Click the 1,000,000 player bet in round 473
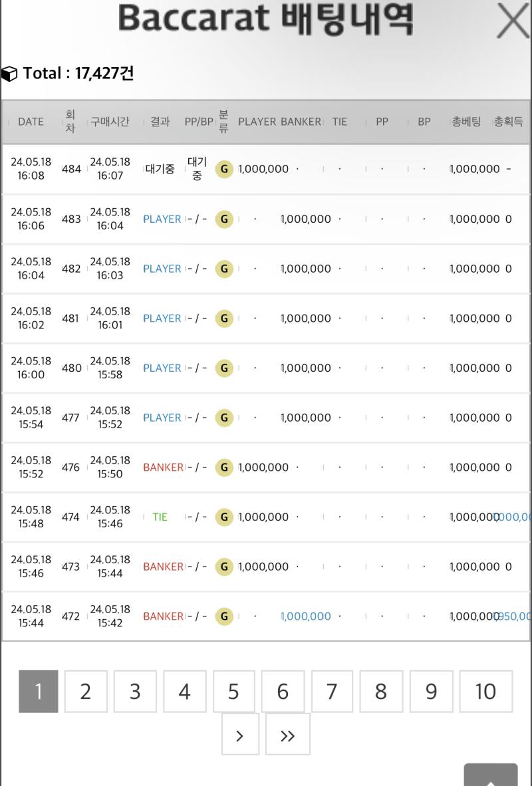This screenshot has height=786, width=532. pos(263,567)
